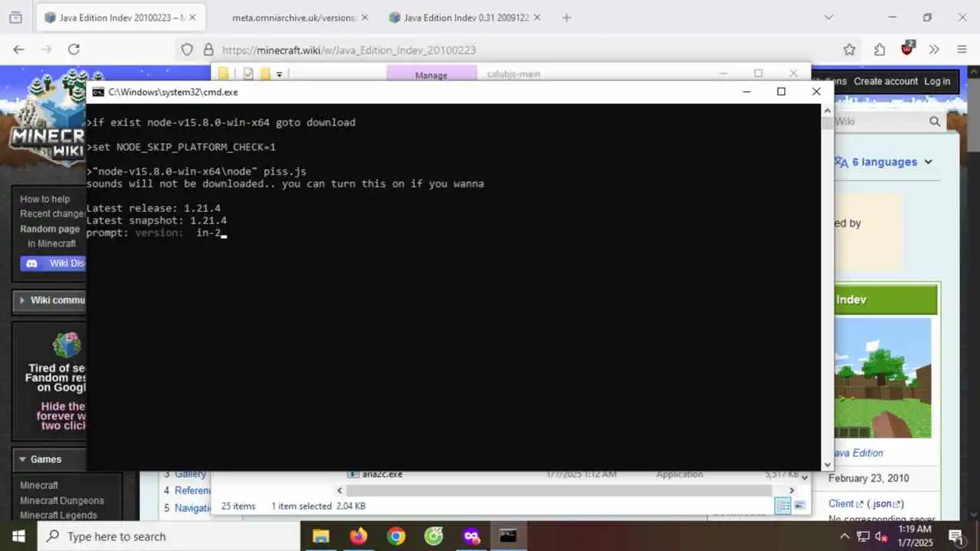Screen dimensions: 980x551
Task: Open a new Firefox tab with plus
Action: pyautogui.click(x=567, y=18)
